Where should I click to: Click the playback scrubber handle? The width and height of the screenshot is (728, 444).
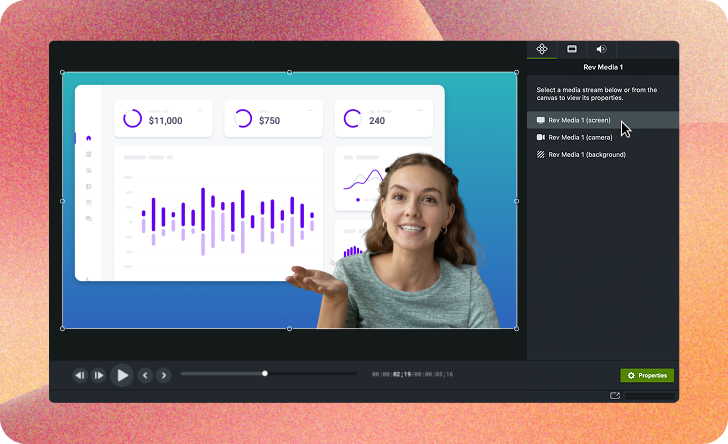point(265,374)
